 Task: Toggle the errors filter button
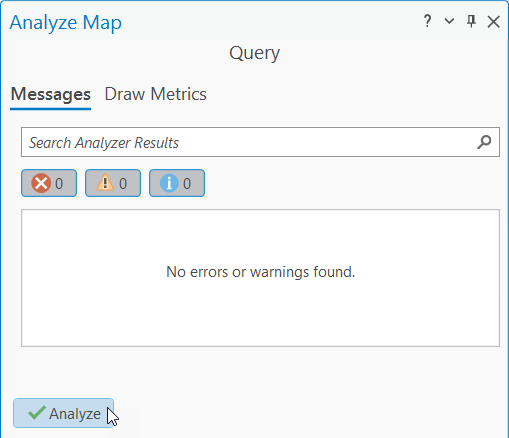(x=49, y=183)
